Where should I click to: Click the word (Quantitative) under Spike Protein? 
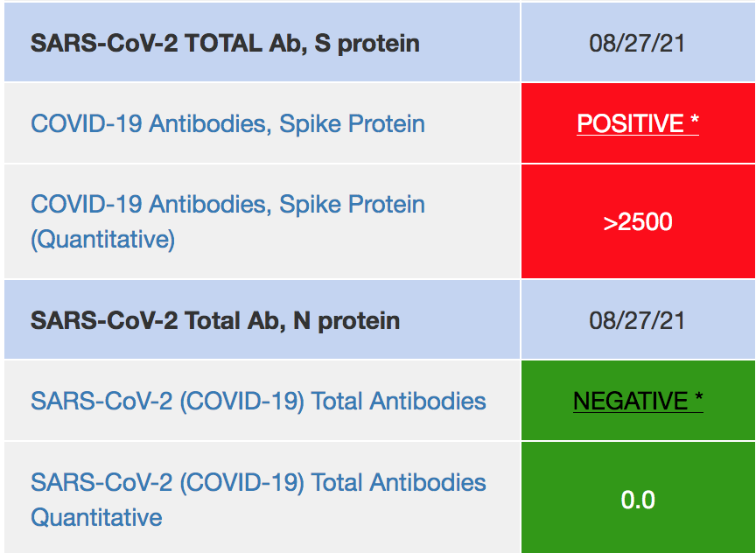pyautogui.click(x=102, y=239)
